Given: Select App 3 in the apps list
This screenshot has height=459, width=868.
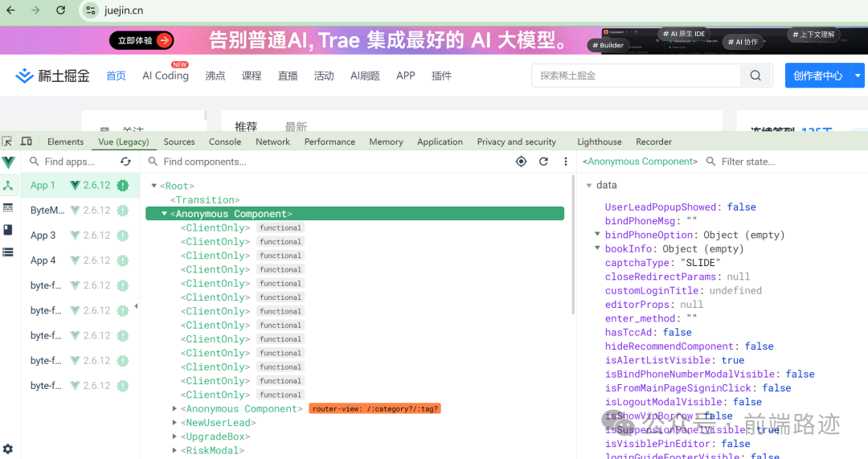Looking at the screenshot, I should [x=80, y=236].
